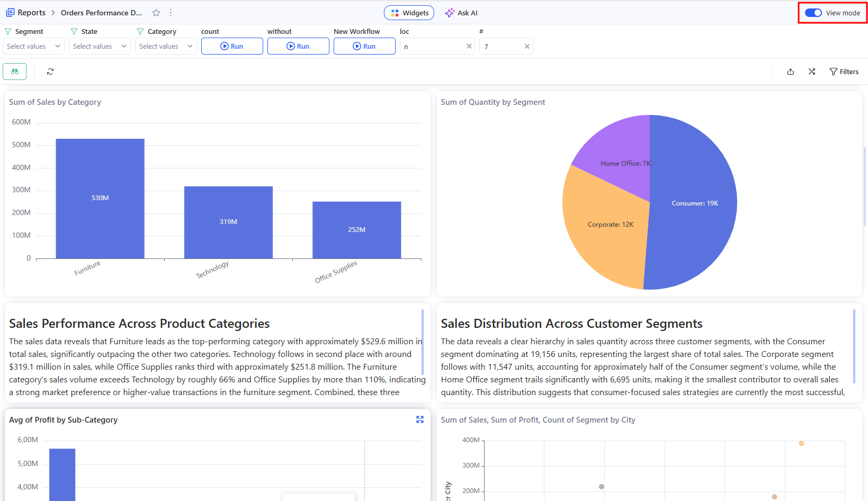Viewport: 868px width, 501px height.
Task: Open the Ask AI assistant
Action: pyautogui.click(x=461, y=12)
